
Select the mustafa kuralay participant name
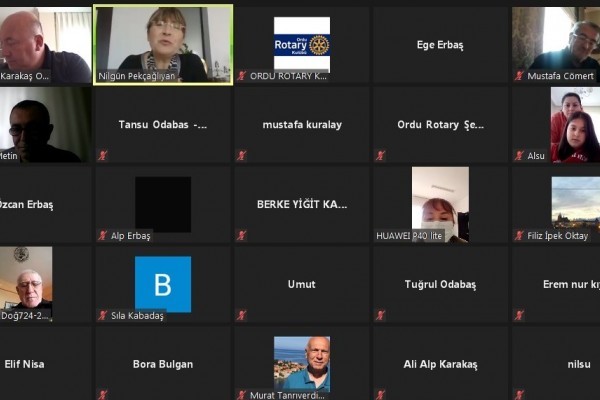click(302, 124)
